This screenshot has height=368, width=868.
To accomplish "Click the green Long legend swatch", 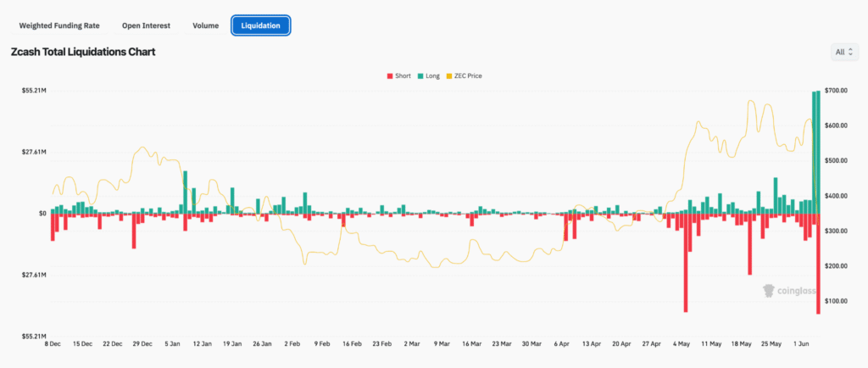I will (x=420, y=75).
